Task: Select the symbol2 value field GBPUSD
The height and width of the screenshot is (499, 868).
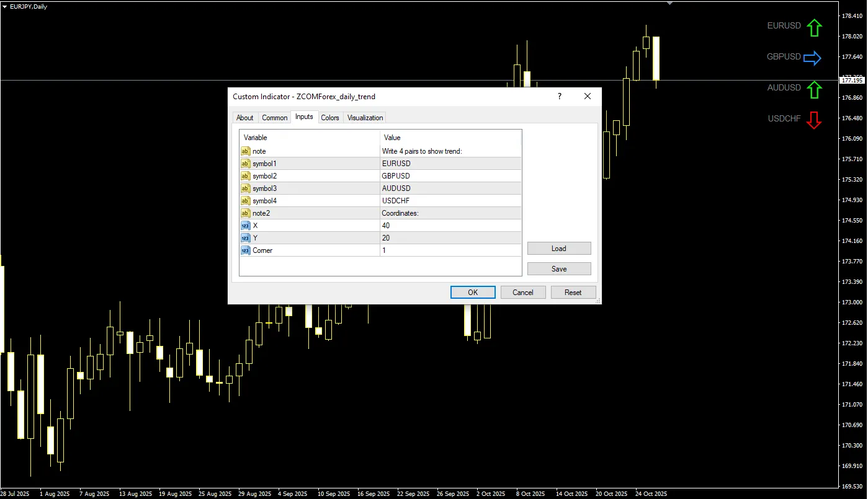Action: 450,176
